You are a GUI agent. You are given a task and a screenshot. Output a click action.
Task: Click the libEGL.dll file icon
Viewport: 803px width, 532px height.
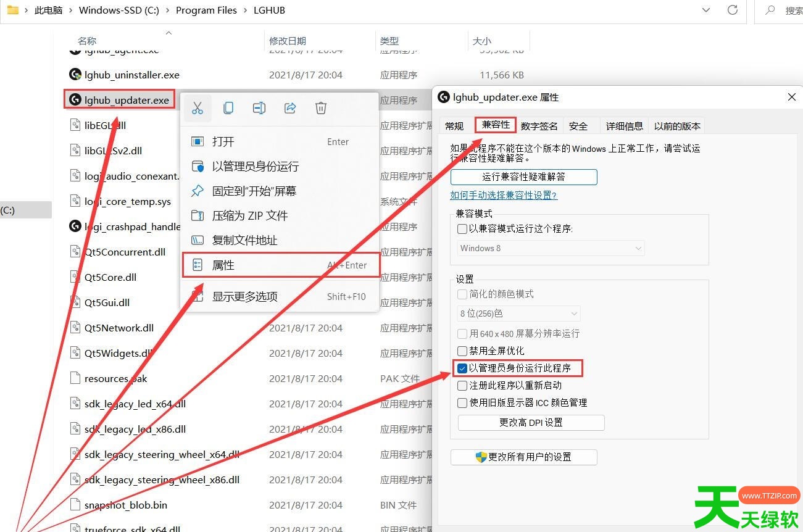coord(75,125)
